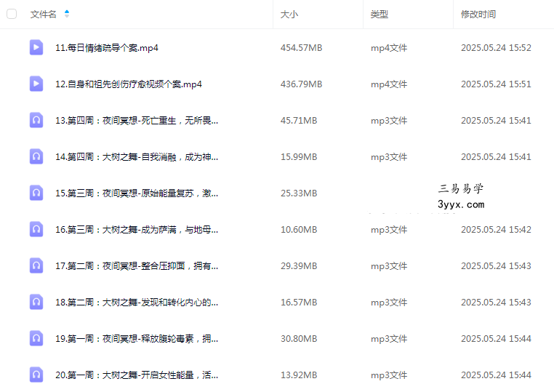This screenshot has width=554, height=392.
Task: Click the audio icon for file 13.第四周
Action: point(36,120)
